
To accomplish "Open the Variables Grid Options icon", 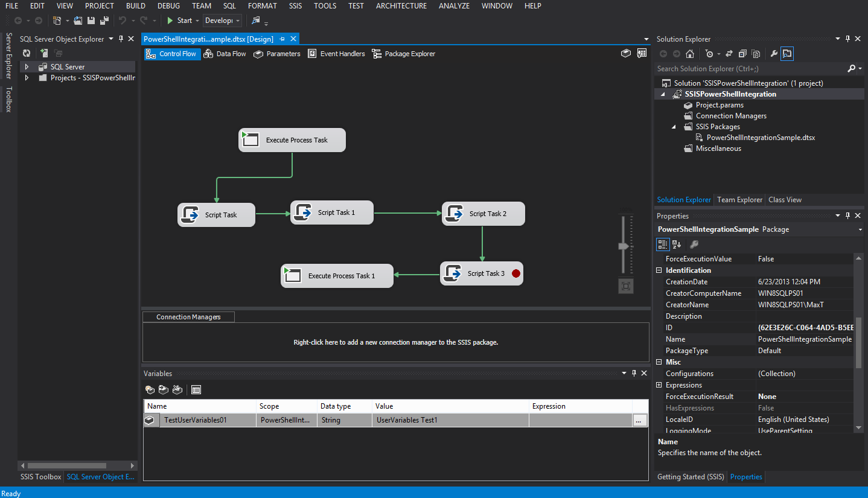I will (196, 389).
